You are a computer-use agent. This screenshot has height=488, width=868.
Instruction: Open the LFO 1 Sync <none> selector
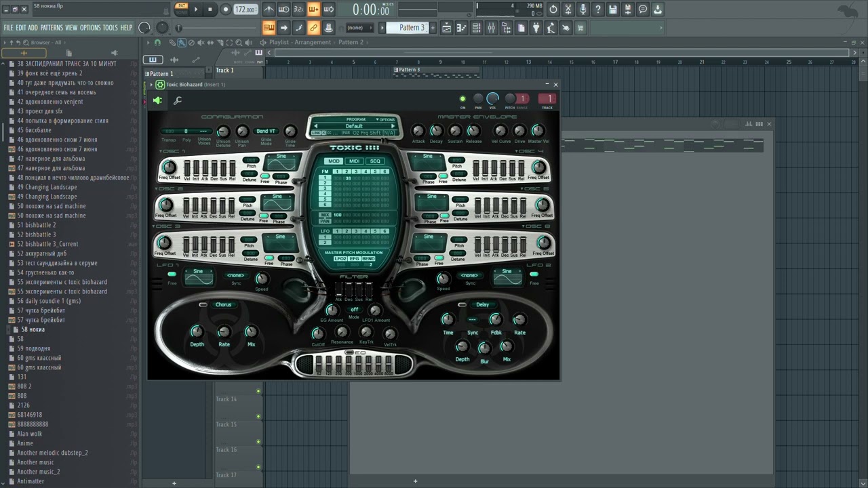[236, 275]
